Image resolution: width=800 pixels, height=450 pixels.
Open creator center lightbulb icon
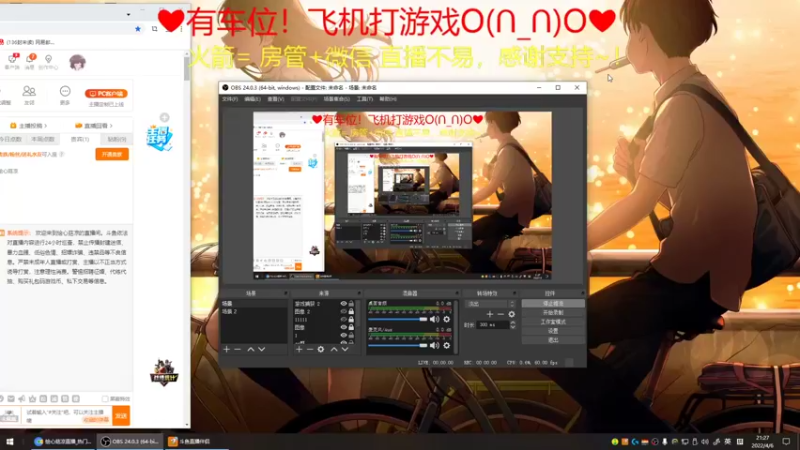click(48, 59)
